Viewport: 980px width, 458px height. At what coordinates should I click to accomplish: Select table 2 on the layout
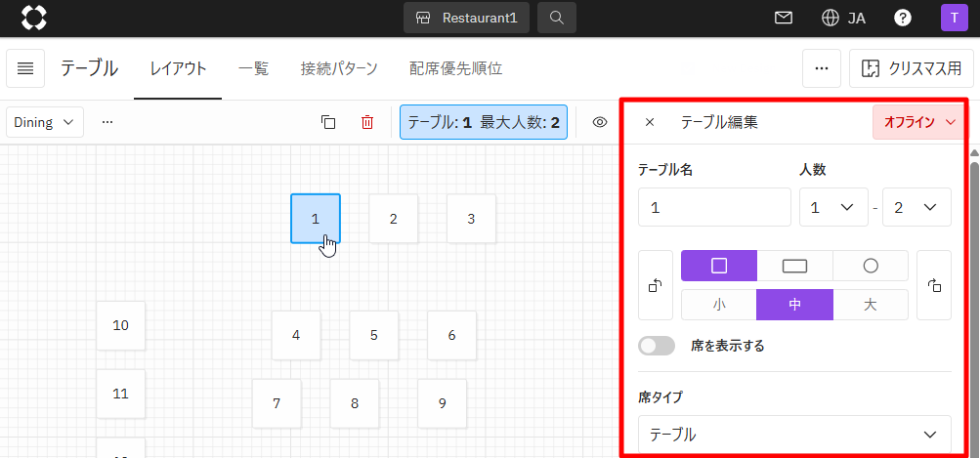(393, 218)
